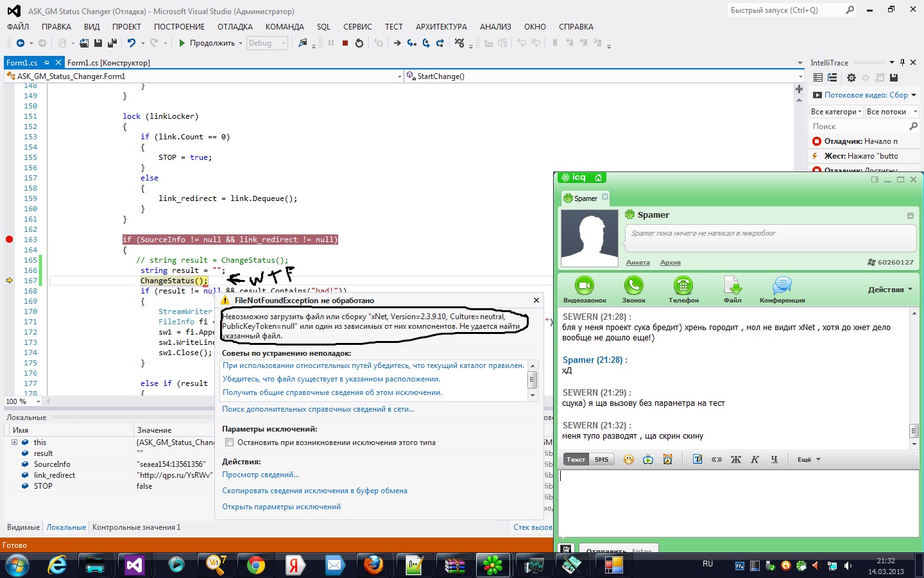Viewport: 924px width, 578px height.
Task: Click the Navigate Backward arrow icon
Action: 21,43
